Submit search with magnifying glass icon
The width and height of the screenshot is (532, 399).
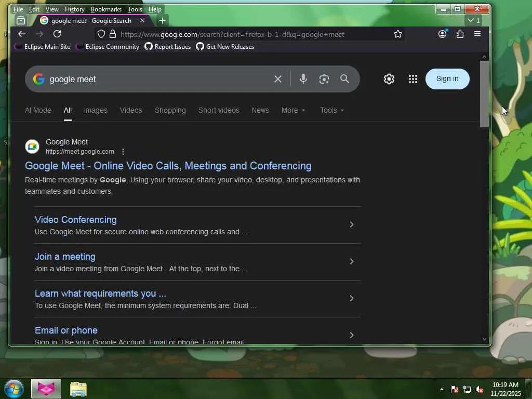[344, 79]
